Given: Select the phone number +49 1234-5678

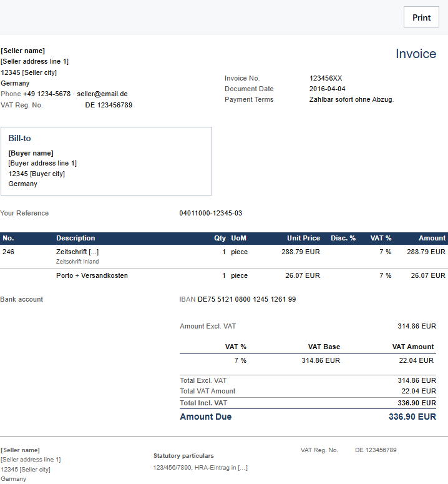Looking at the screenshot, I should pyautogui.click(x=47, y=94).
